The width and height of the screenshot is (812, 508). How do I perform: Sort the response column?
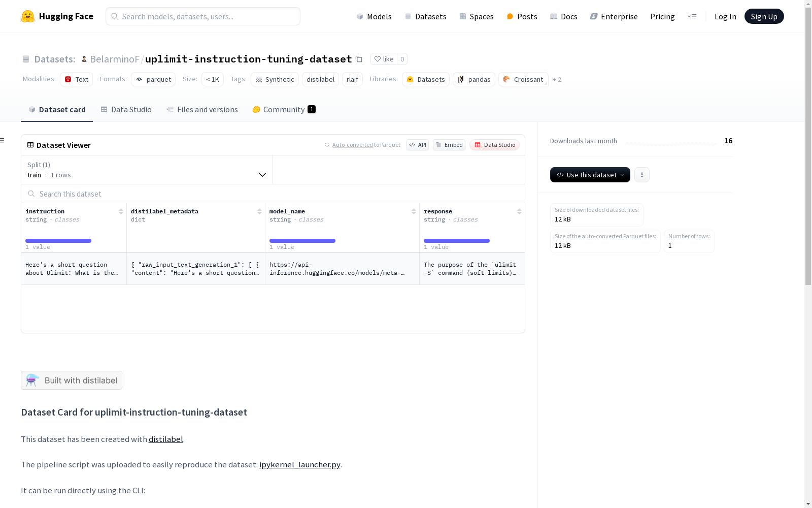tap(519, 211)
